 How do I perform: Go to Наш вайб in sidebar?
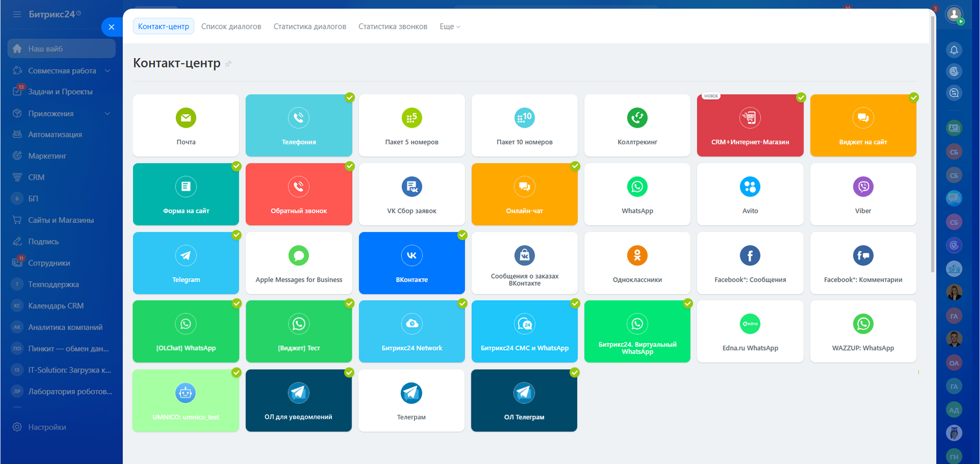click(62, 49)
